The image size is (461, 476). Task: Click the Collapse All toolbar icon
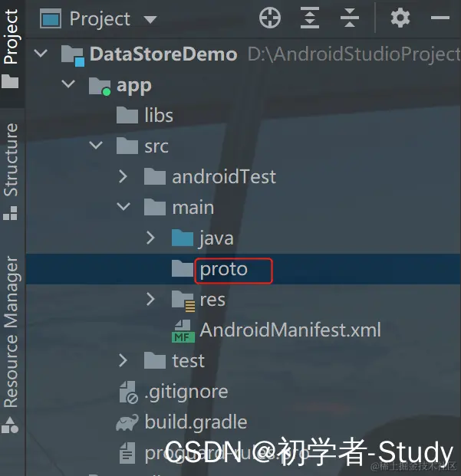pos(349,18)
